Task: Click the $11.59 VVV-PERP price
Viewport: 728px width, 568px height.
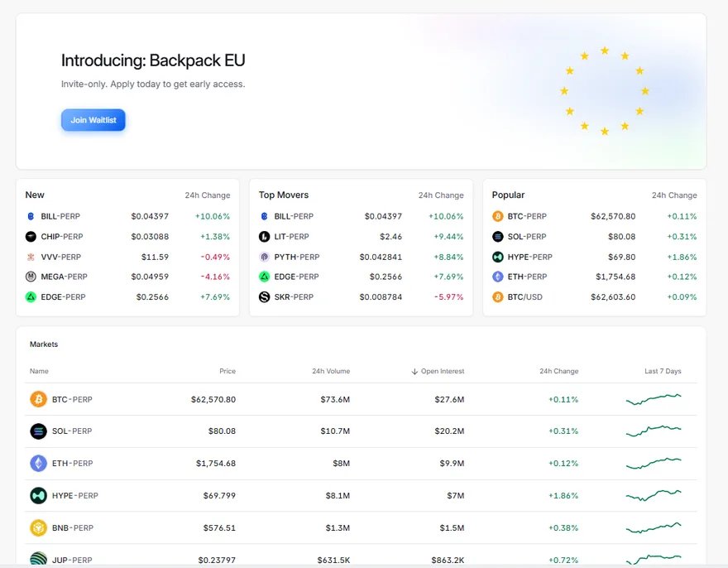Action: (x=155, y=257)
